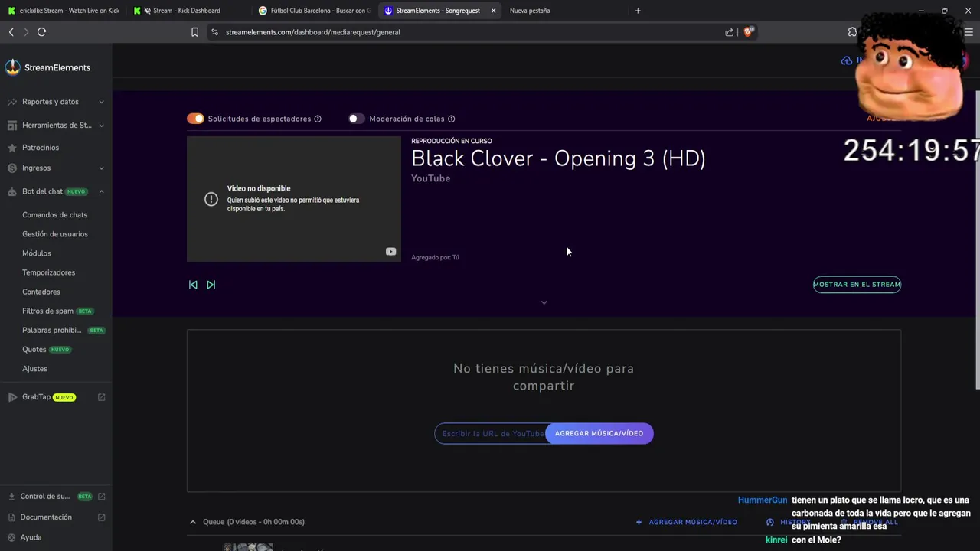The height and width of the screenshot is (551, 980).
Task: Reload the page with browser refresh icon
Action: (42, 32)
